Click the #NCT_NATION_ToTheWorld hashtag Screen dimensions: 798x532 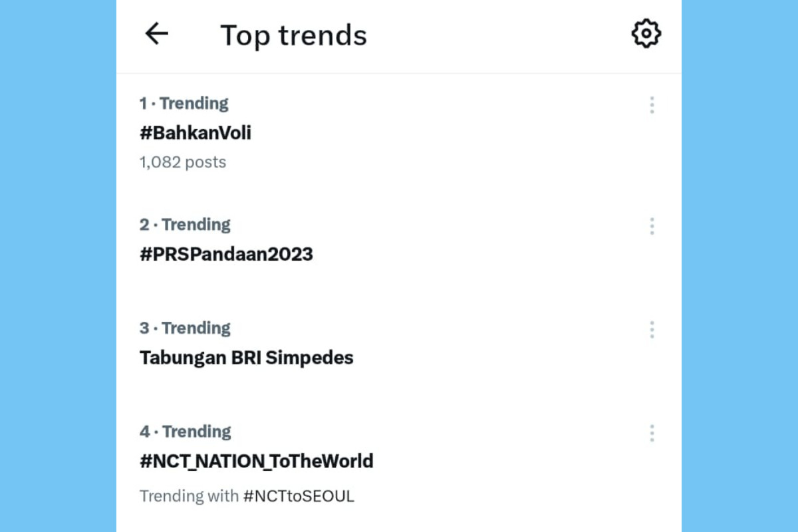tap(257, 461)
